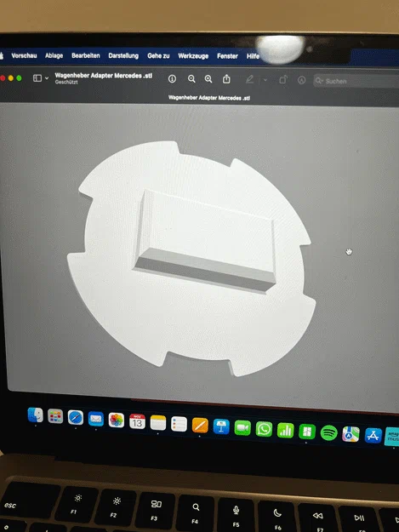The width and height of the screenshot is (399, 532).
Task: Open the App Store from the Dock
Action: click(x=373, y=436)
